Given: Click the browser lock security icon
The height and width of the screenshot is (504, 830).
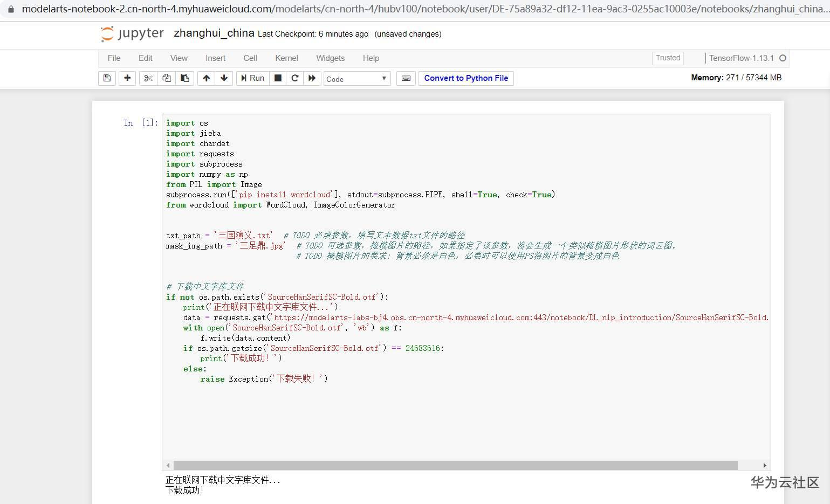Looking at the screenshot, I should coord(10,9).
